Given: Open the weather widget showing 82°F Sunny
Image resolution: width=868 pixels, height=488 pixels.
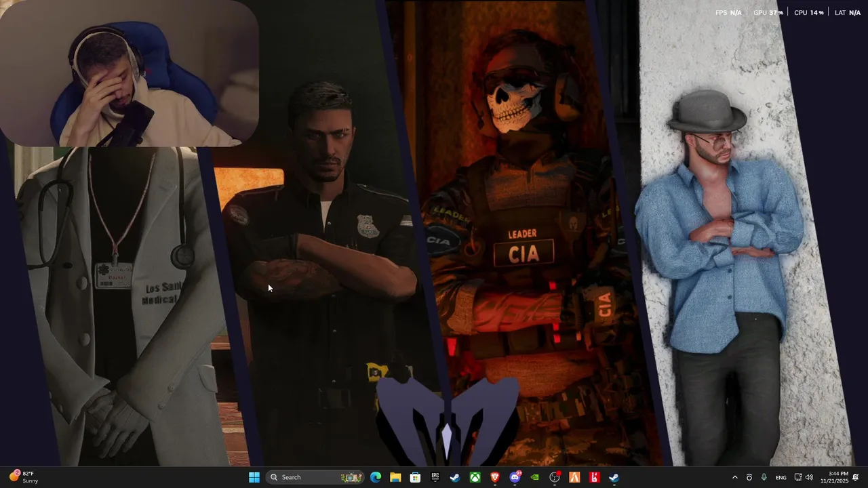Looking at the screenshot, I should (x=24, y=477).
